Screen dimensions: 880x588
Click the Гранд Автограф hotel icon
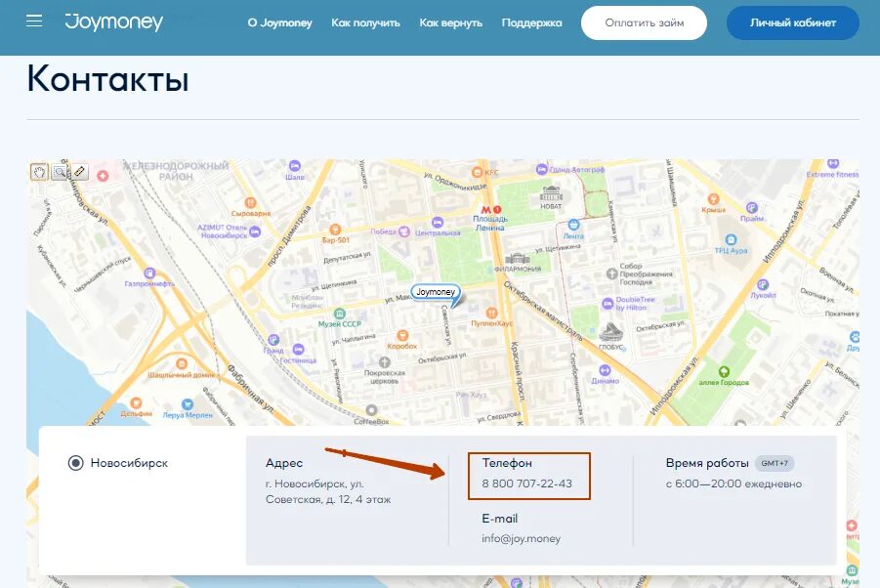coord(542,169)
